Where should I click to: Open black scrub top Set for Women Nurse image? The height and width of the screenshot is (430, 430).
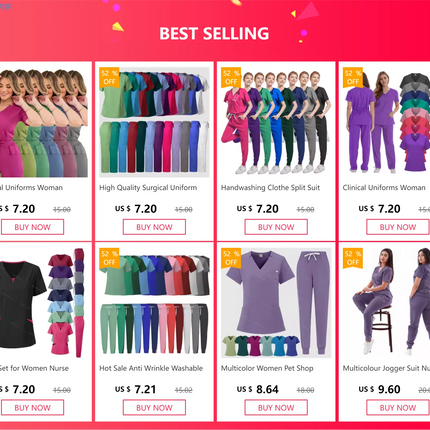(x=44, y=303)
